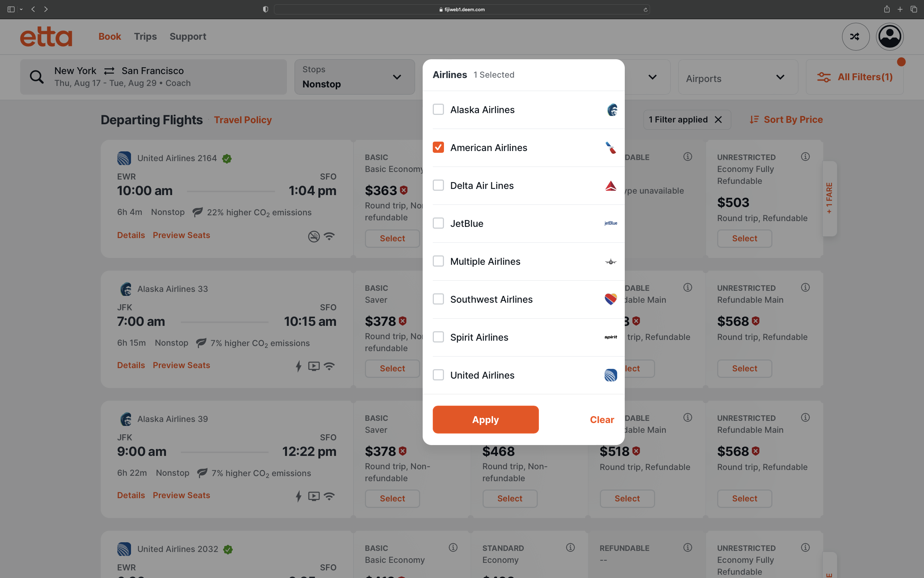
Task: Expand the +1 FARE side tab
Action: pos(829,198)
